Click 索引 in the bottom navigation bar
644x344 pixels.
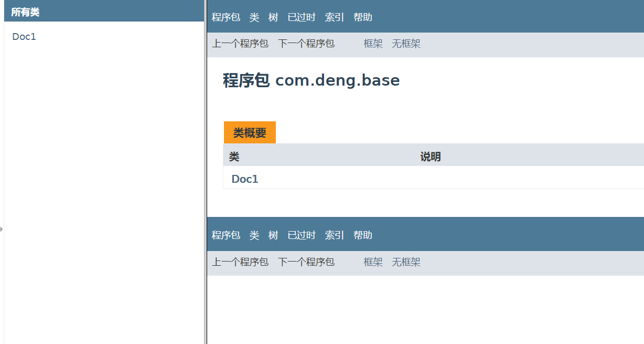[335, 235]
